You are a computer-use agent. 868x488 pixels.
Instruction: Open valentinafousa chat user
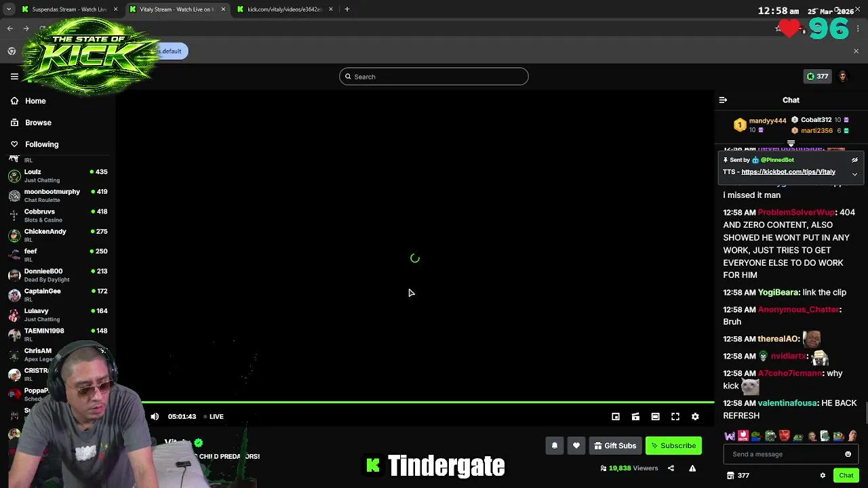coord(787,403)
